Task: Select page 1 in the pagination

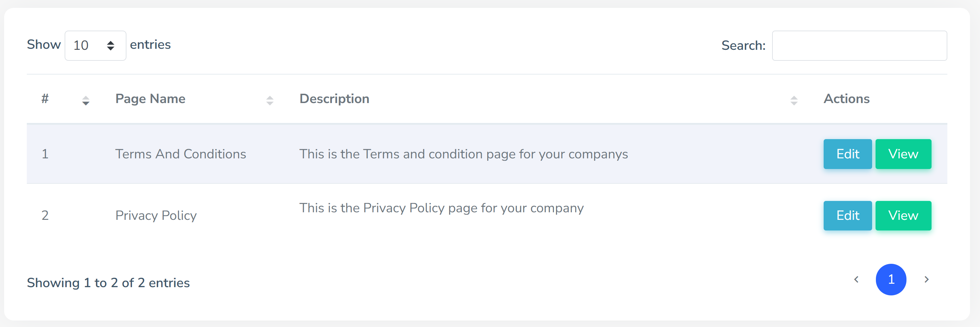Action: click(x=891, y=280)
